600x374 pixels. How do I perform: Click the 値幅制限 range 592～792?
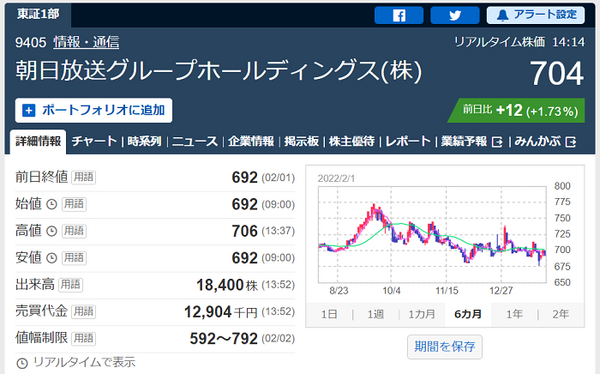point(223,338)
